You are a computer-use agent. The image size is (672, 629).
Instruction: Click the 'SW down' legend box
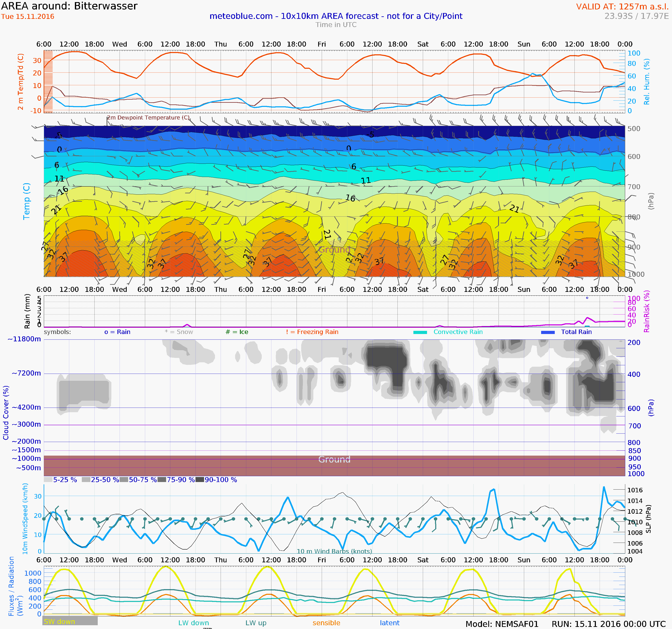(70, 621)
